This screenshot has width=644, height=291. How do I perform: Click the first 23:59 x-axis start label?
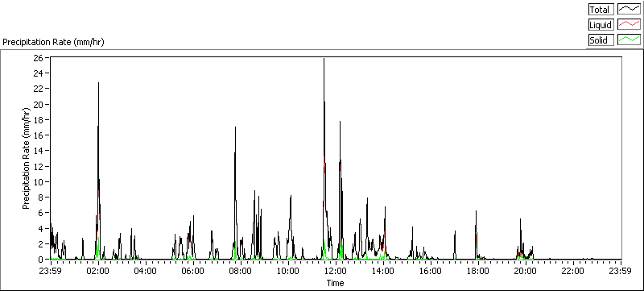[x=50, y=271]
